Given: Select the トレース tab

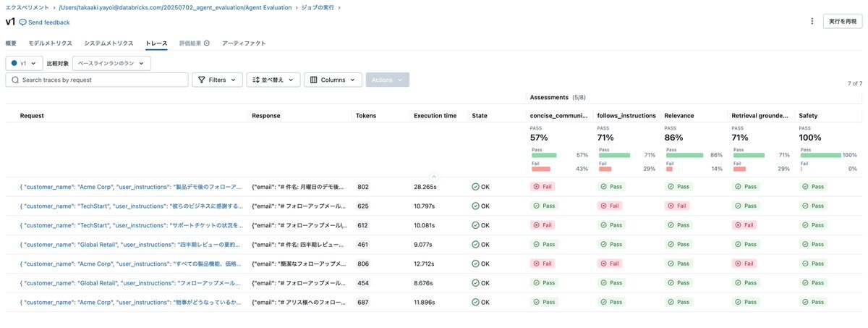Looking at the screenshot, I should click(156, 43).
